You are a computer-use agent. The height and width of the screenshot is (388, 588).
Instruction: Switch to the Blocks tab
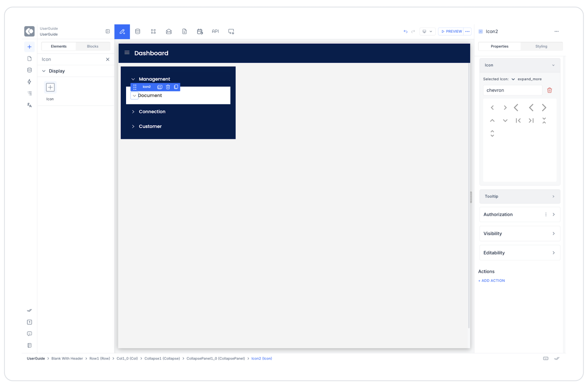(x=93, y=47)
